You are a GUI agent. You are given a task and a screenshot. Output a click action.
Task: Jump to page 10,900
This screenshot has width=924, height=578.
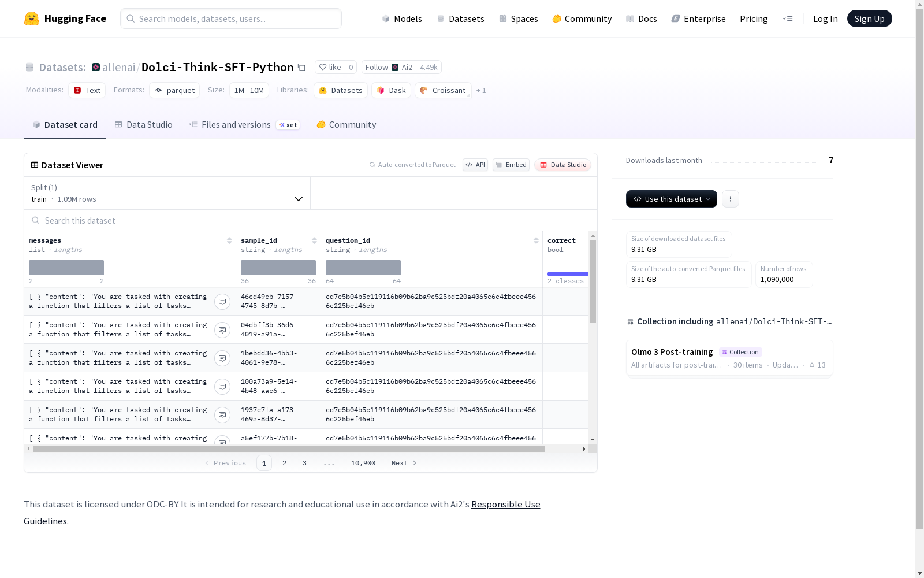click(x=363, y=463)
